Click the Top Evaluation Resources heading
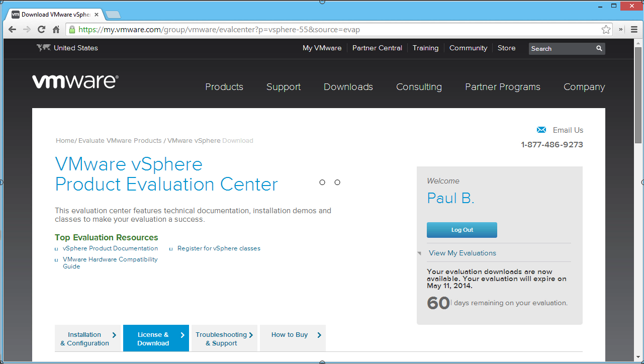The image size is (644, 364). pyautogui.click(x=107, y=237)
